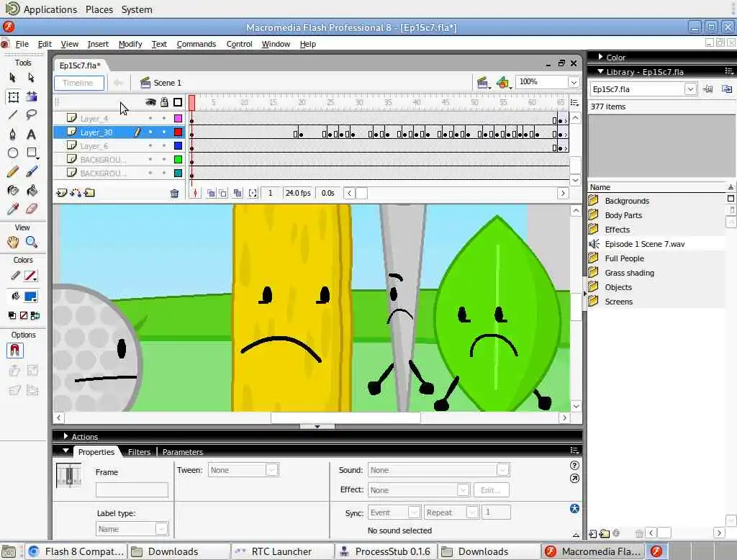Open the Ep1Sc7.fla library dropdown
737x560 pixels.
click(690, 89)
